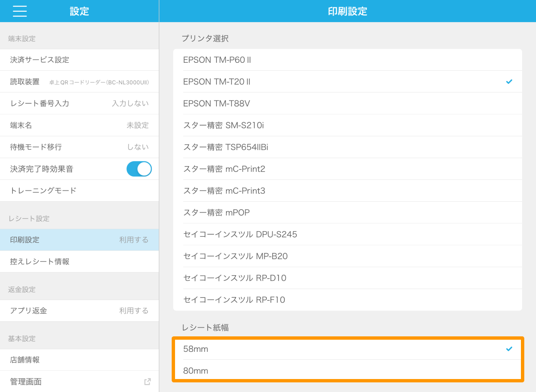Open レシート番号入力 setting
This screenshot has height=392, width=536.
[x=80, y=103]
